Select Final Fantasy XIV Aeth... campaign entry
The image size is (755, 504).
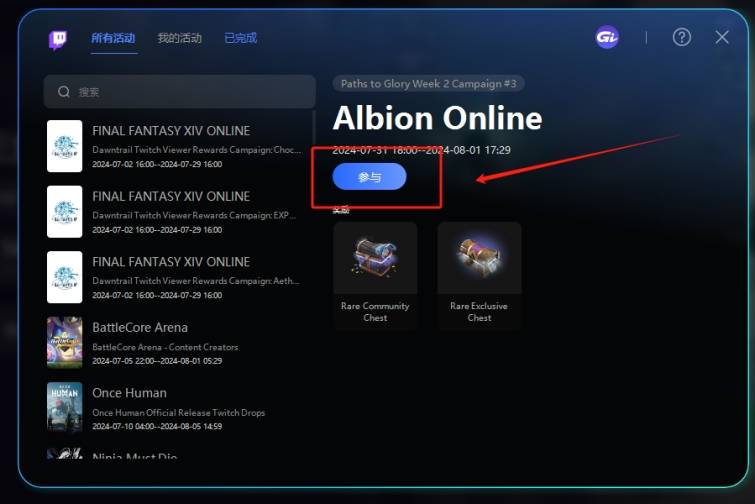(178, 277)
